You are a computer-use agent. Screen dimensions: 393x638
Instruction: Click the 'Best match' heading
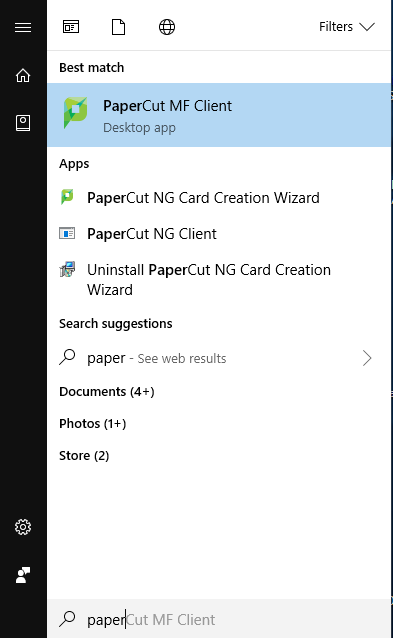pos(92,68)
